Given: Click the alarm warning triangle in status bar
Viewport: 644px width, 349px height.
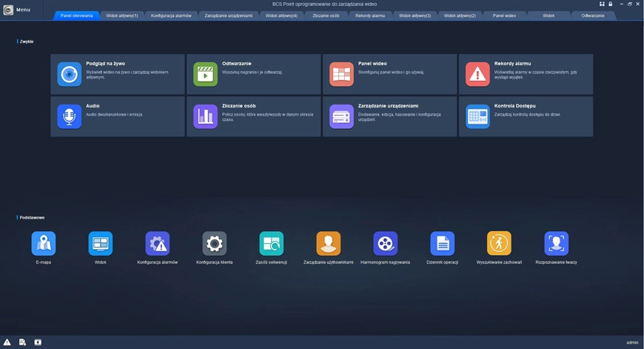Looking at the screenshot, I should coord(7,342).
